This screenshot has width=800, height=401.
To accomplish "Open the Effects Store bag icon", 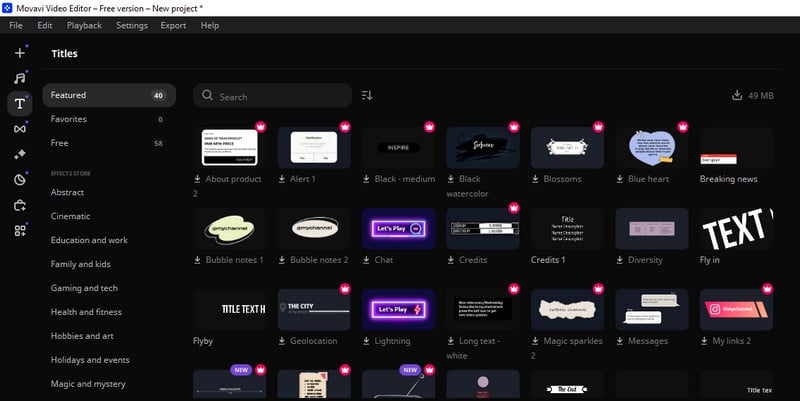I will (x=20, y=205).
